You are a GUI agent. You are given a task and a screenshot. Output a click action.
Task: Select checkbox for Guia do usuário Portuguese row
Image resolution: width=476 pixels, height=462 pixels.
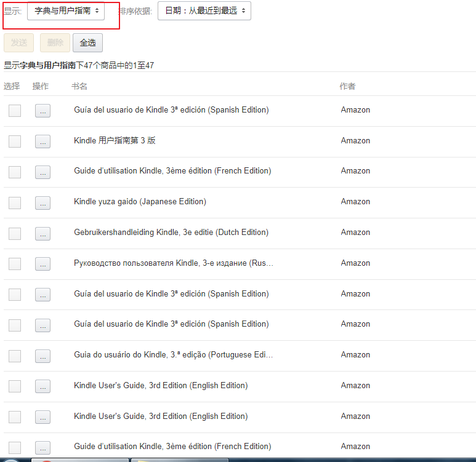[15, 356]
